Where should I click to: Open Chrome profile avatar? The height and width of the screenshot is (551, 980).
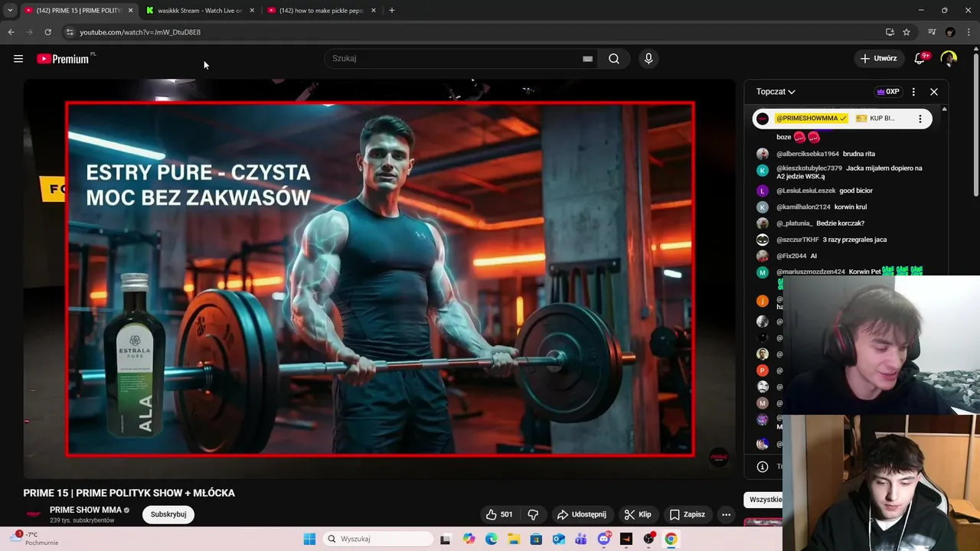pos(950,32)
